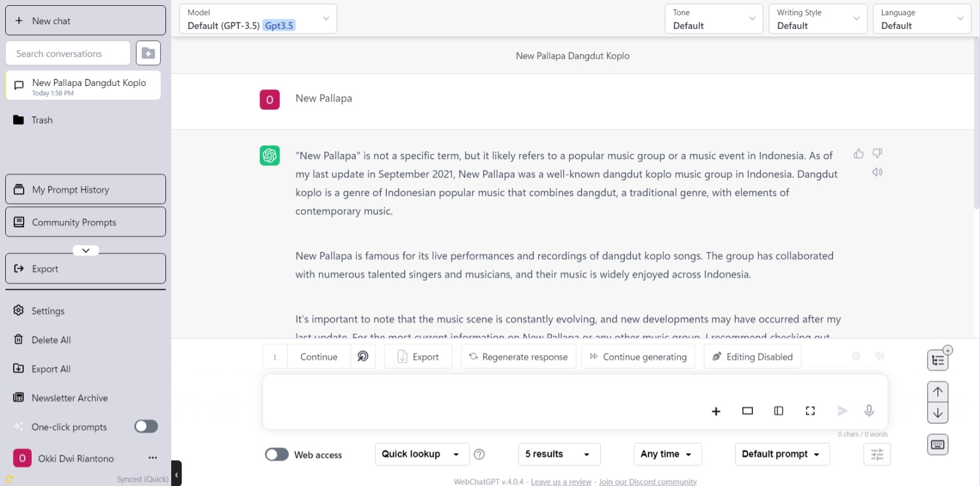This screenshot has height=486, width=980.
Task: Click Continue generating
Action: (x=638, y=357)
